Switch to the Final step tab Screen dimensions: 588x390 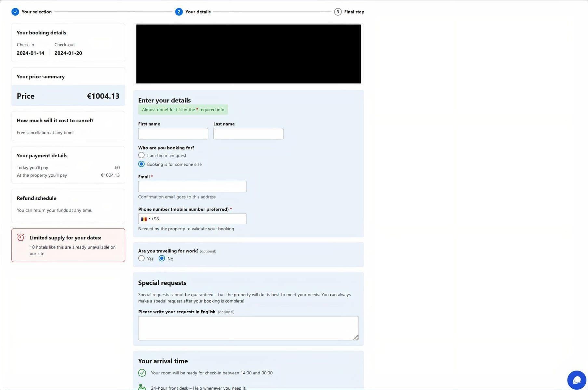354,12
